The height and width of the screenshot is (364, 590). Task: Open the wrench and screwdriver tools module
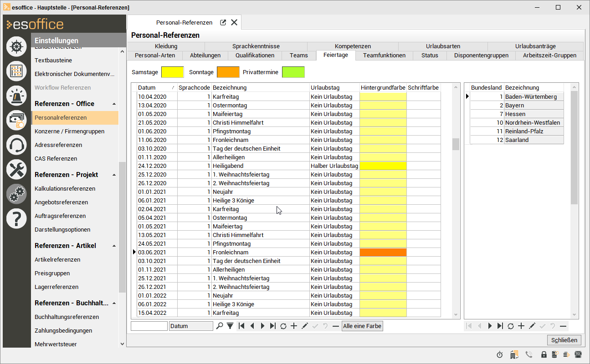[x=16, y=169]
